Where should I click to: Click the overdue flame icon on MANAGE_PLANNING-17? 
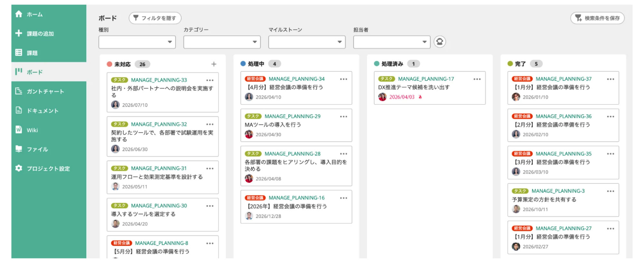point(420,97)
